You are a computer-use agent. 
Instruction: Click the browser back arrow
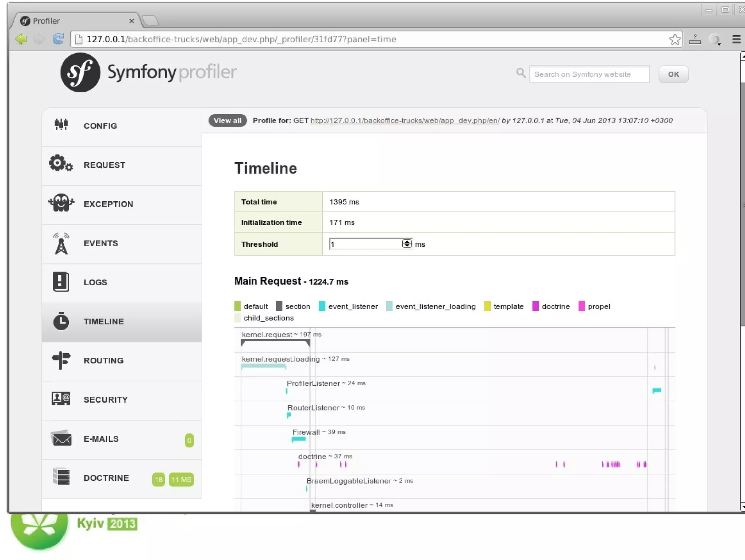(x=21, y=39)
